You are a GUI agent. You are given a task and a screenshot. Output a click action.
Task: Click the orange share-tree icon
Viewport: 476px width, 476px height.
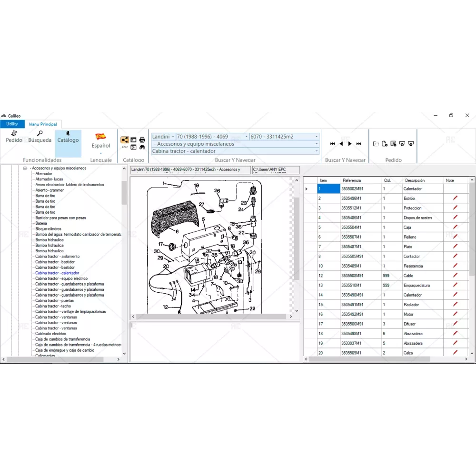[x=124, y=140]
